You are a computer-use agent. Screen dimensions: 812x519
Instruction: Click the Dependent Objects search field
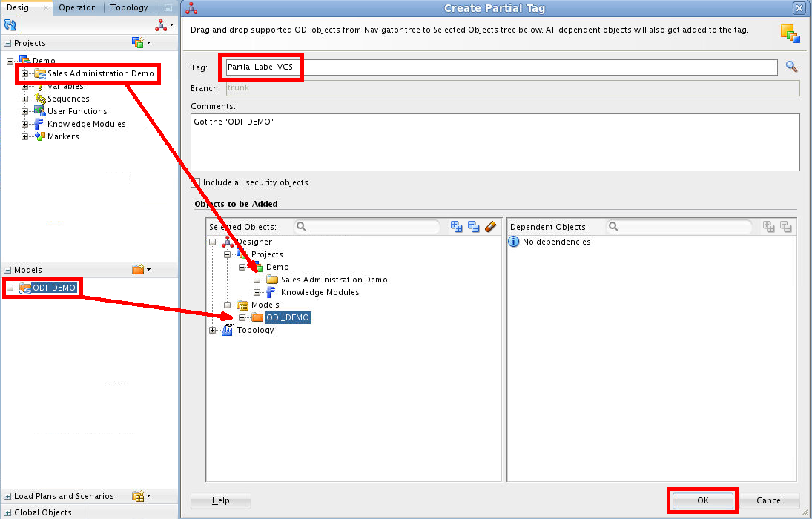coord(679,226)
